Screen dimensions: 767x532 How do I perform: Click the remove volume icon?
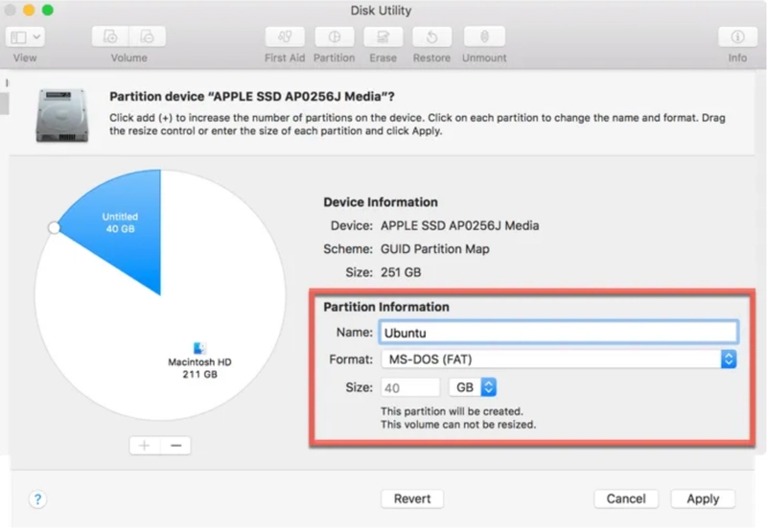point(147,37)
